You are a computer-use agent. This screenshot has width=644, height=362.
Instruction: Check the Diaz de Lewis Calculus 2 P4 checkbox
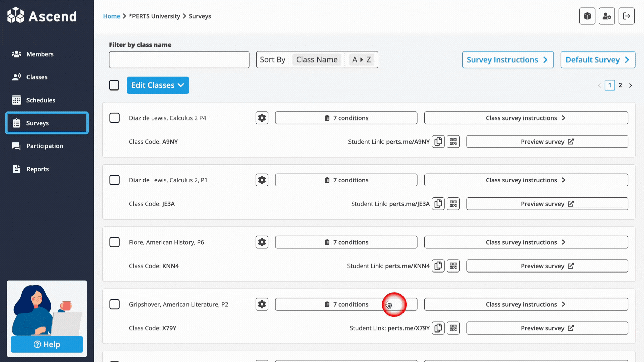pos(114,118)
